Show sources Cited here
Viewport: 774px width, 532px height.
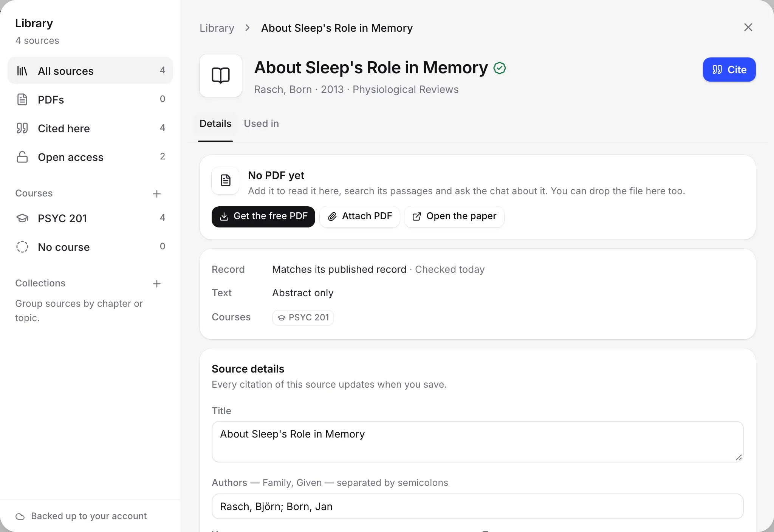90,128
